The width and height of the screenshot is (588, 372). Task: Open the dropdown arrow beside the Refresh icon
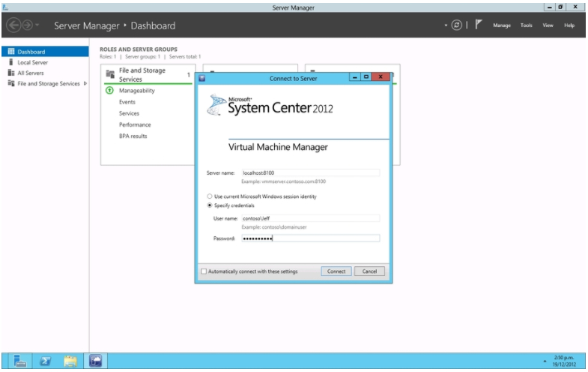446,25
